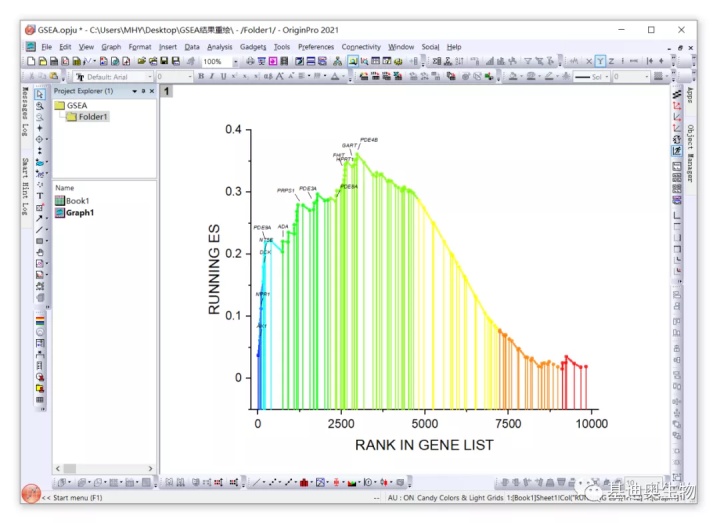Open the Project Explorer panel menu arrow
This screenshot has height=523, width=720.
135,91
